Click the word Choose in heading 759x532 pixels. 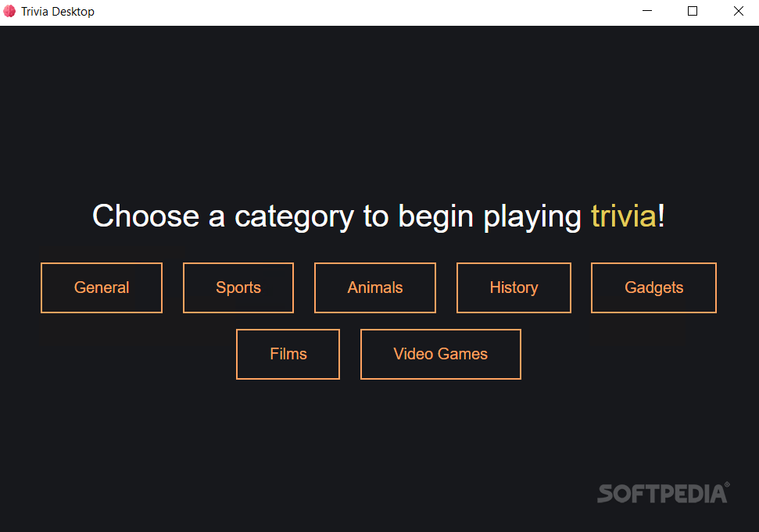pos(145,216)
